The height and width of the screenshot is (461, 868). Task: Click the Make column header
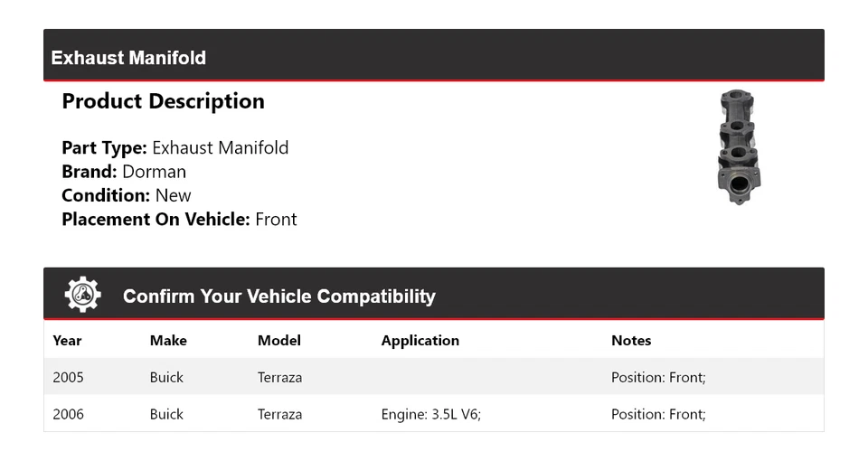pyautogui.click(x=168, y=341)
